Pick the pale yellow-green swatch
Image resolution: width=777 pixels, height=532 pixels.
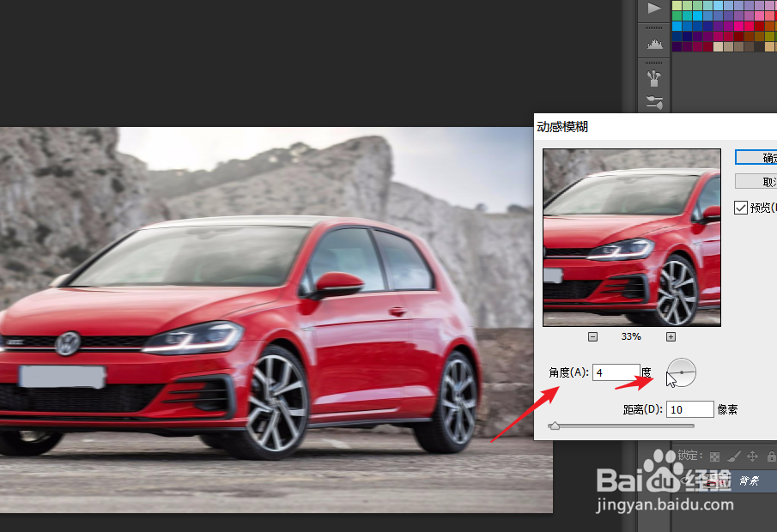pyautogui.click(x=677, y=5)
